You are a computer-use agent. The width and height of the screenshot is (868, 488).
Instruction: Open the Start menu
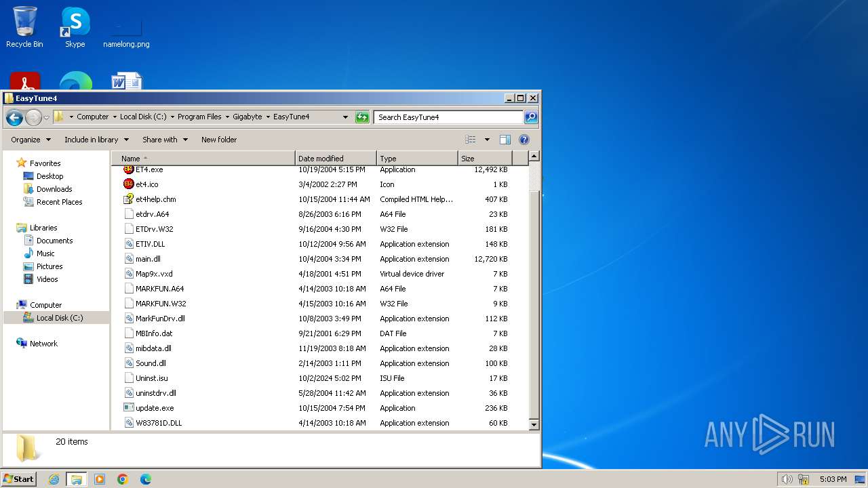pyautogui.click(x=18, y=479)
